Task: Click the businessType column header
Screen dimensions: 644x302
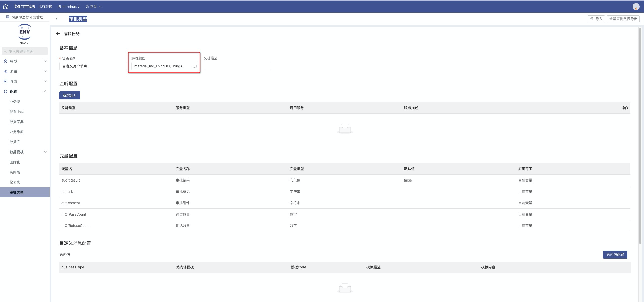Action: coord(73,267)
